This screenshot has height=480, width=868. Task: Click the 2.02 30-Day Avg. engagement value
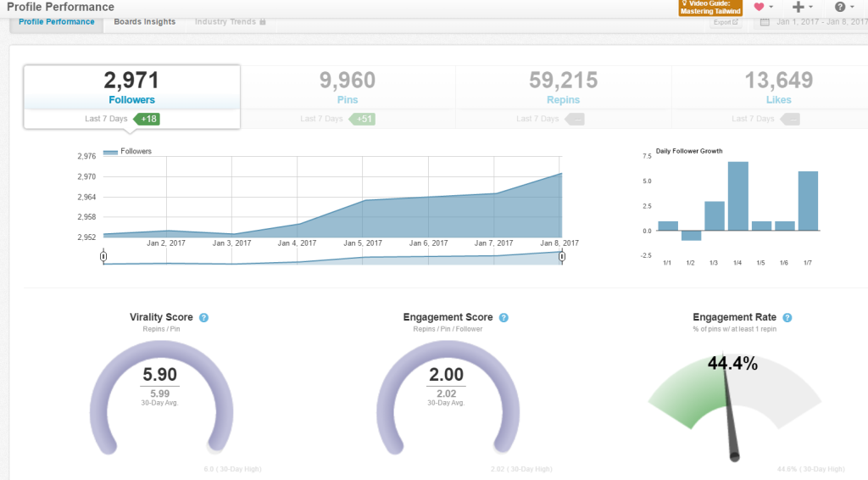pos(446,393)
